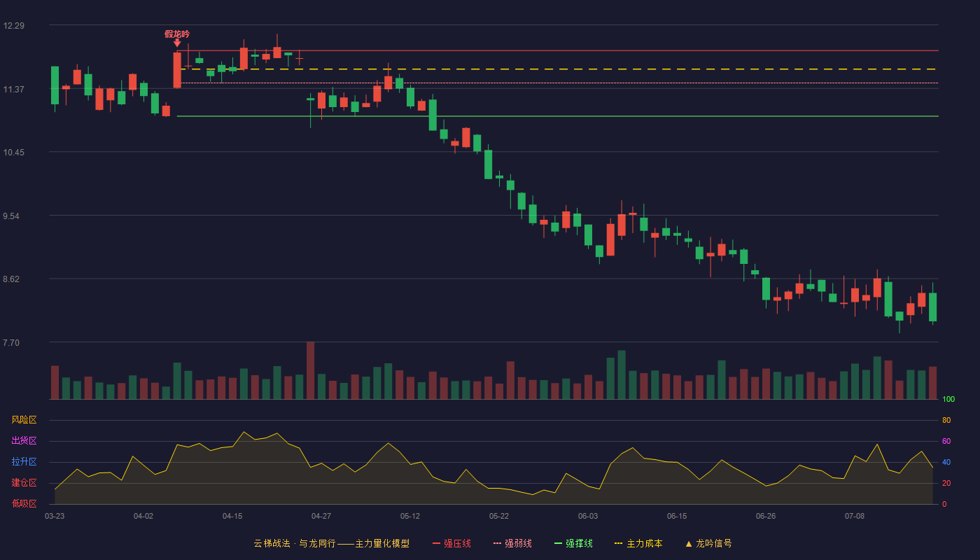Click price axis label 12.29

(x=14, y=26)
